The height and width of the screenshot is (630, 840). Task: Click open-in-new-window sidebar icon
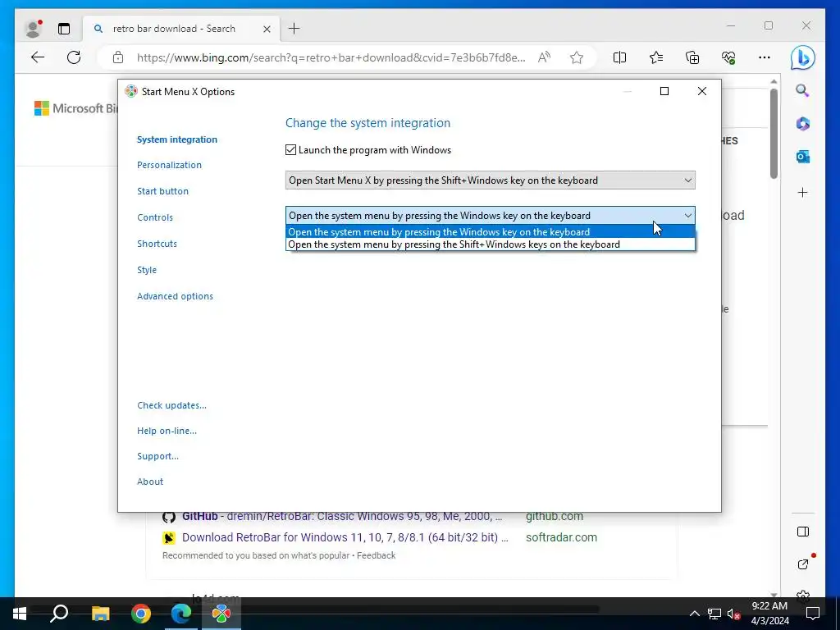coord(802,564)
